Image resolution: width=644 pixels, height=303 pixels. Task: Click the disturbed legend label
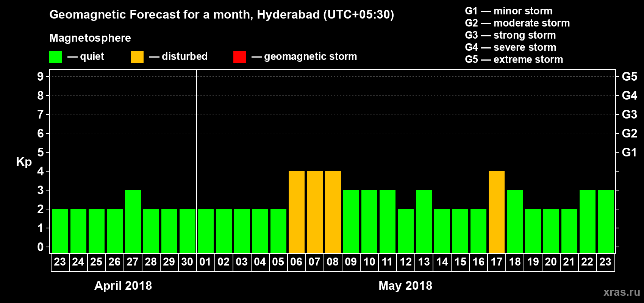185,56
